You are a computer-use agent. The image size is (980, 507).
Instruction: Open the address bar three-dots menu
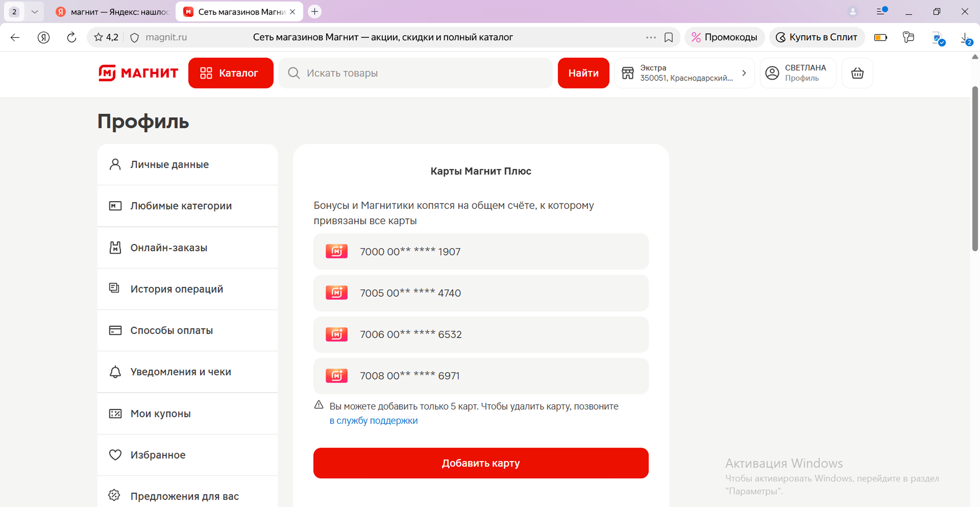[650, 37]
